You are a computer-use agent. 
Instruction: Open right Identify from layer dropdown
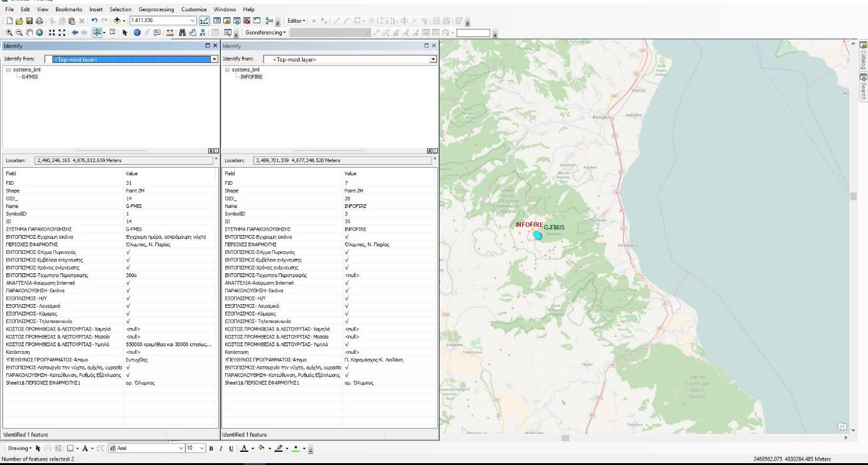coord(433,59)
